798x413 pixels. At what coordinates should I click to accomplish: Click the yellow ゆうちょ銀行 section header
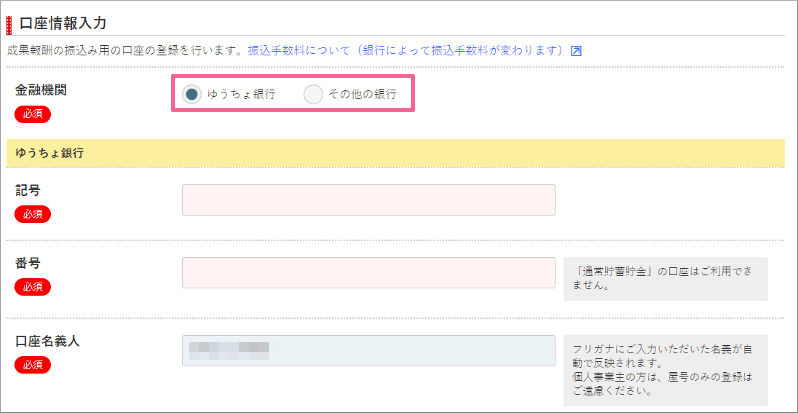[x=395, y=153]
